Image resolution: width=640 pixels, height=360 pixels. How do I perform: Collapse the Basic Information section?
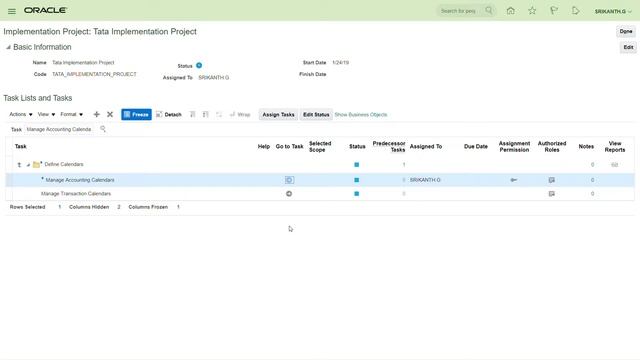[x=8, y=47]
